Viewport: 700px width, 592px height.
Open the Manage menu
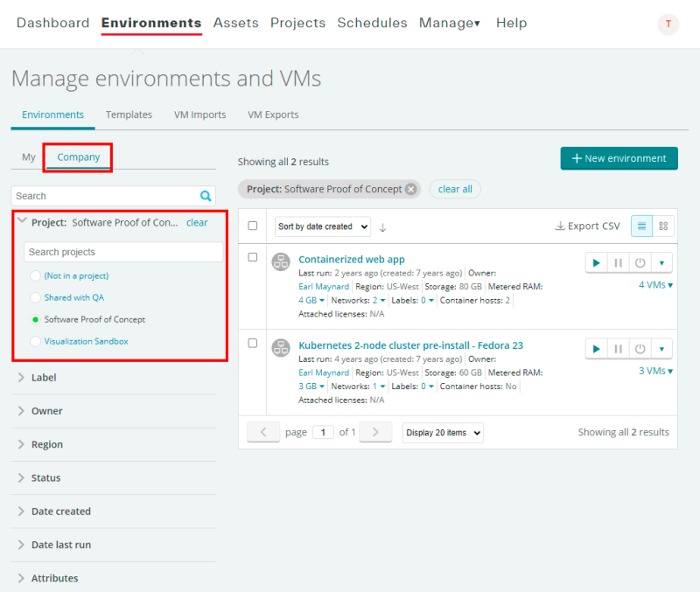(450, 23)
